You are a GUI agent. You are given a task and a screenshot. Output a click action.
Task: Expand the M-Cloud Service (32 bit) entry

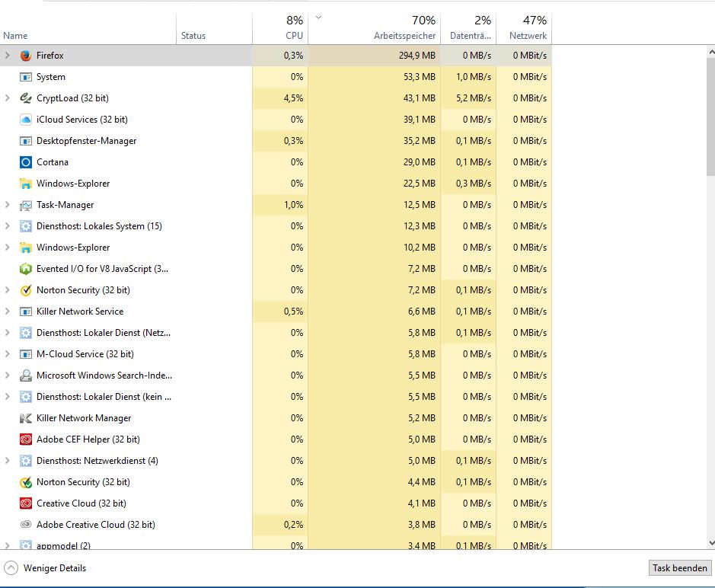coord(7,354)
